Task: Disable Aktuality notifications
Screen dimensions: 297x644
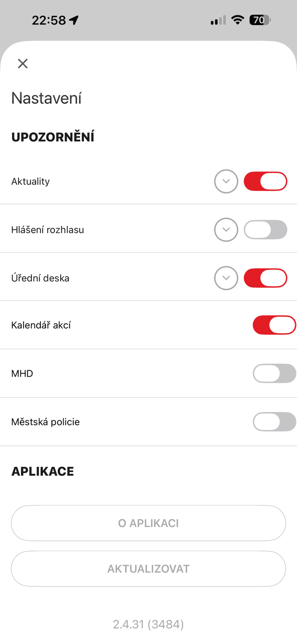Action: pyautogui.click(x=265, y=181)
